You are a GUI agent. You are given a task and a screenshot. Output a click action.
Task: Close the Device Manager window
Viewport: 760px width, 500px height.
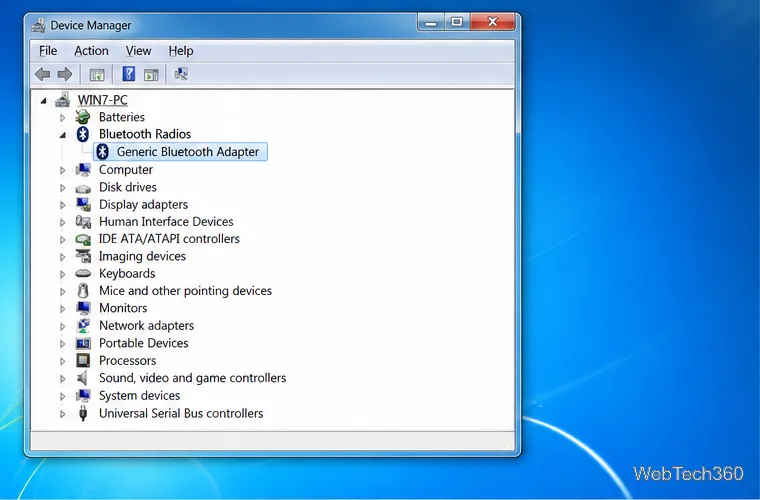(x=492, y=22)
